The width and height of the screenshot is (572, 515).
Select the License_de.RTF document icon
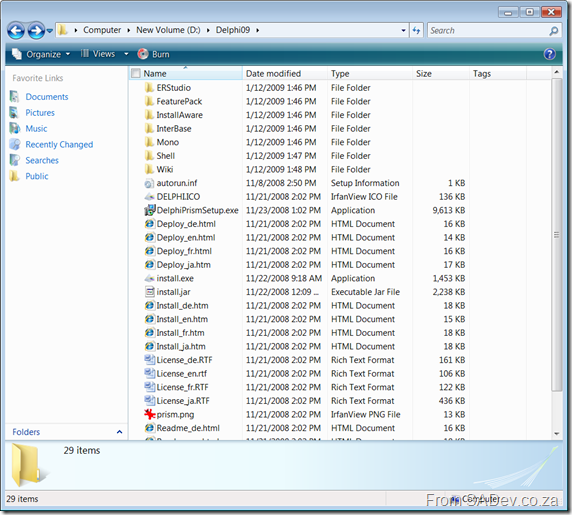pos(150,360)
